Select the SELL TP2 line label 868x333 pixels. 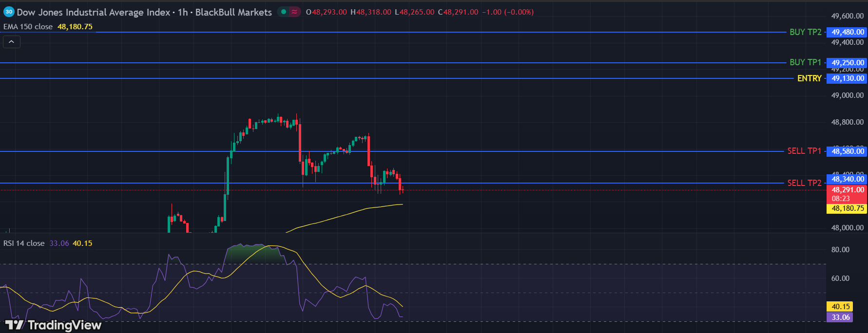(x=804, y=183)
